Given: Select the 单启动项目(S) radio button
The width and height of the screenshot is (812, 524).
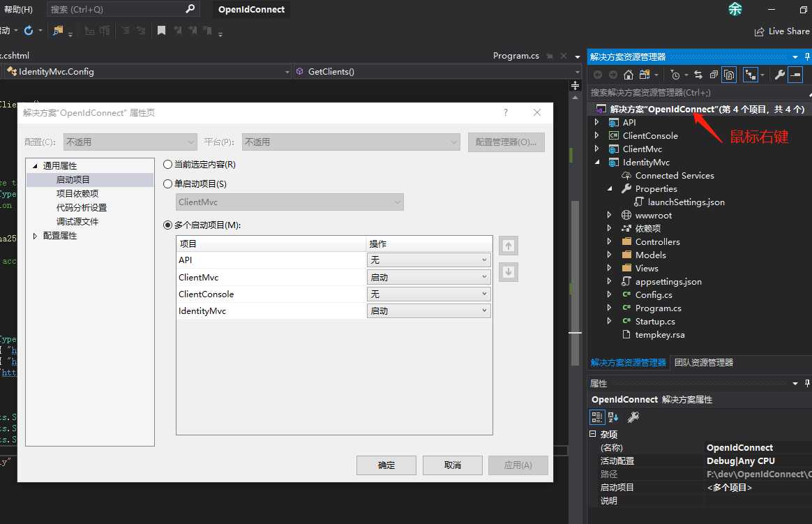Looking at the screenshot, I should [x=168, y=184].
